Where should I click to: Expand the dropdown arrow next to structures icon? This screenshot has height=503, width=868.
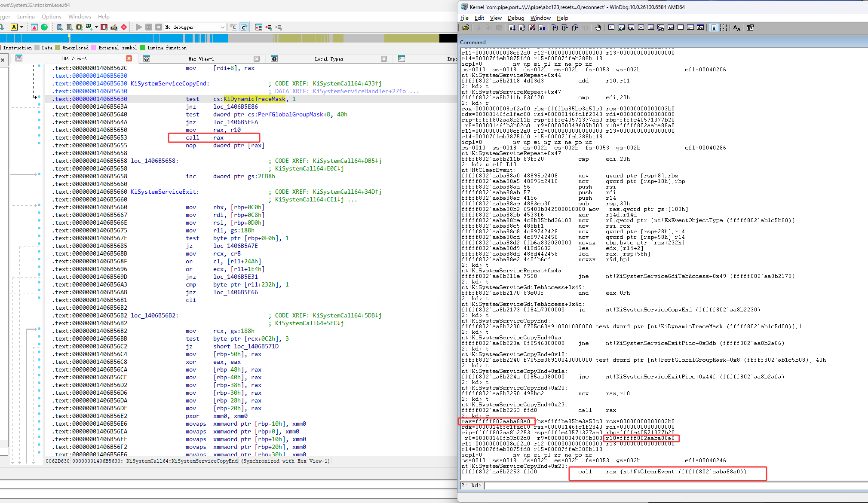pos(96,27)
